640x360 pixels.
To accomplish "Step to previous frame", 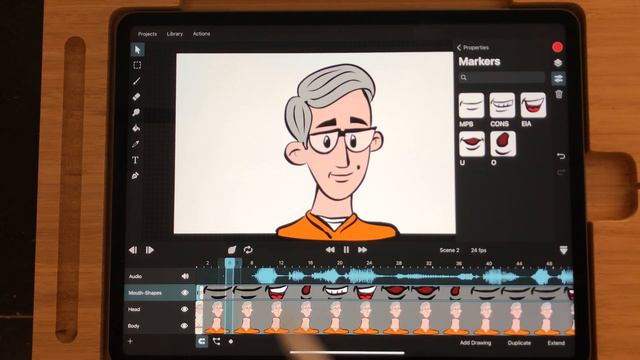I will click(133, 250).
